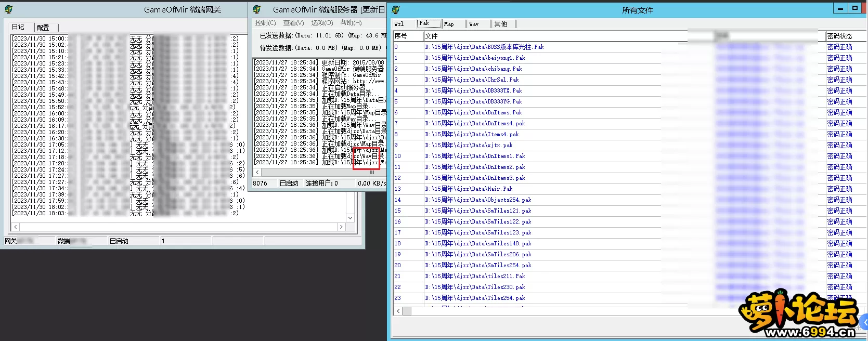
Task: Click gateway log scroll-right arrow
Action: tap(341, 227)
